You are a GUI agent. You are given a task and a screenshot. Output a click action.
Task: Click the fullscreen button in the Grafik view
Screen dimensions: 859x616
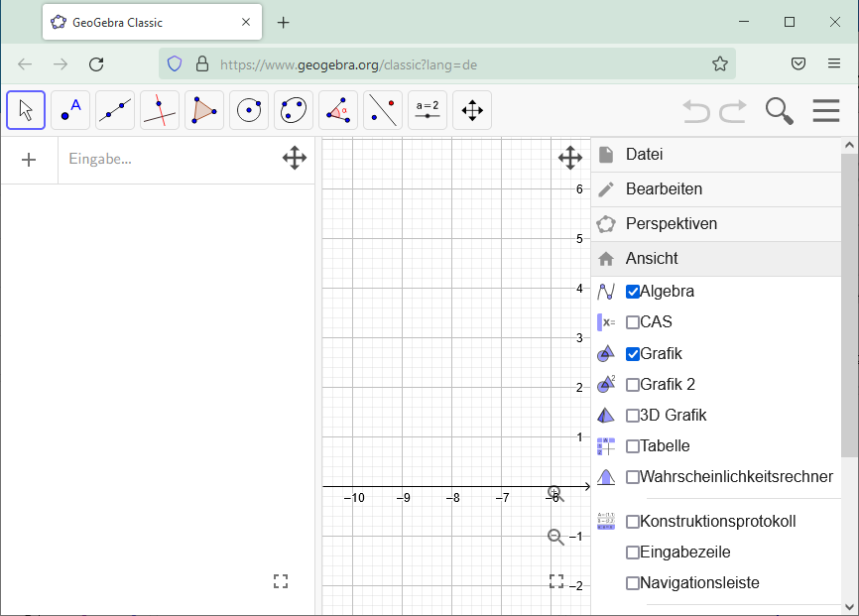coord(556,580)
